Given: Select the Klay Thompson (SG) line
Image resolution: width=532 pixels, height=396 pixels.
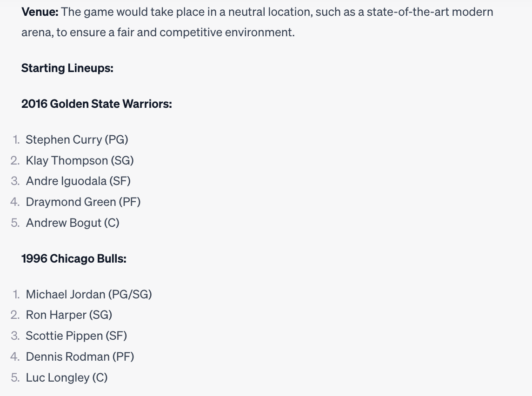Looking at the screenshot, I should 80,160.
